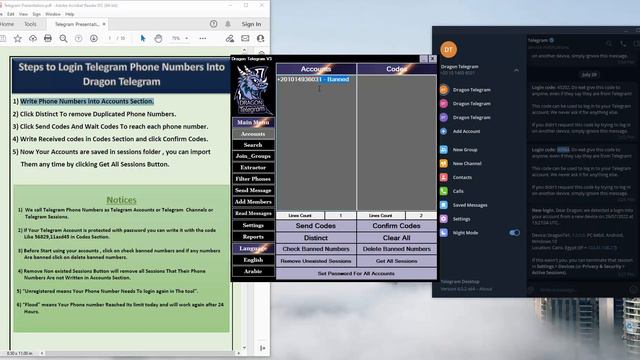Viewport: 640px width, 360px height.
Task: Open Saved Messages in Telegram menu
Action: click(x=470, y=205)
